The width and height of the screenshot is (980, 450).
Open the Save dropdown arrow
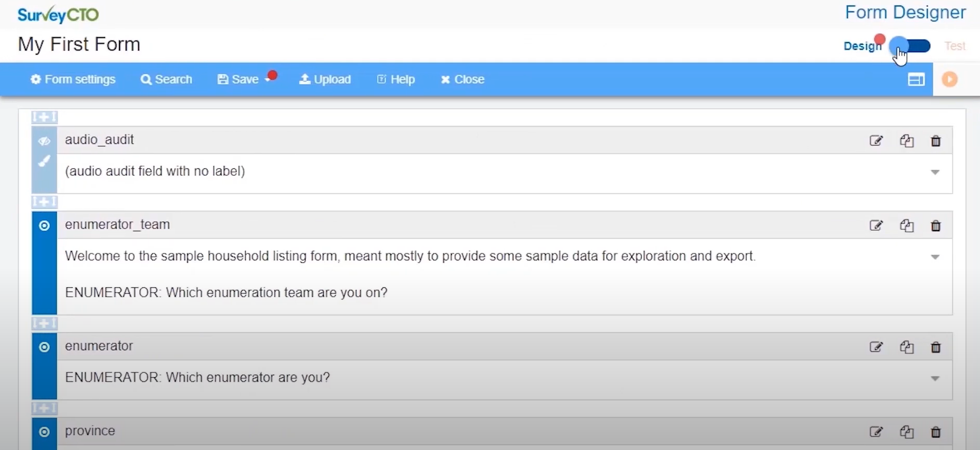[268, 80]
